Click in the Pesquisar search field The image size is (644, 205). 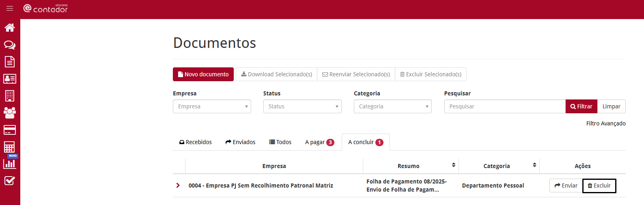(x=504, y=106)
